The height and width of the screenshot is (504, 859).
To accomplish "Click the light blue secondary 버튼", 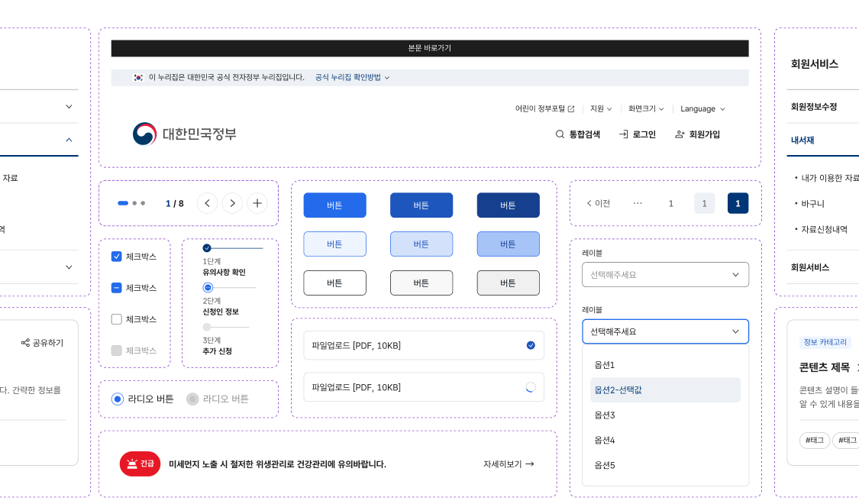I will 334,244.
